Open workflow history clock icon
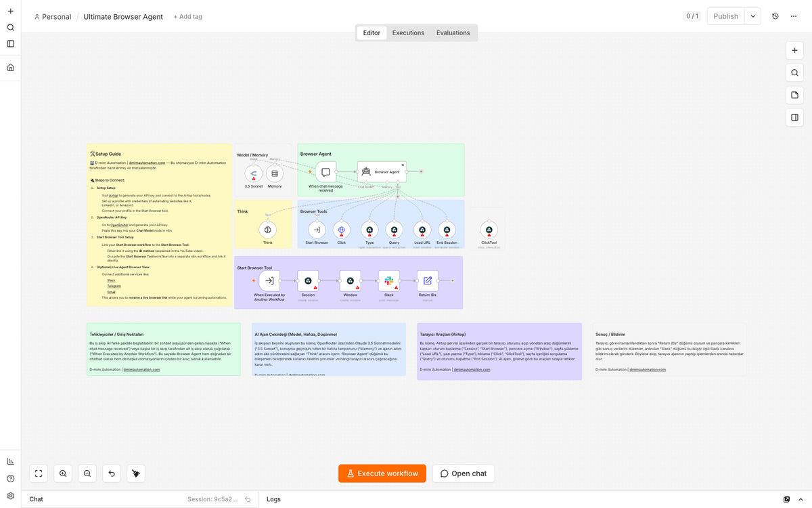 775,16
